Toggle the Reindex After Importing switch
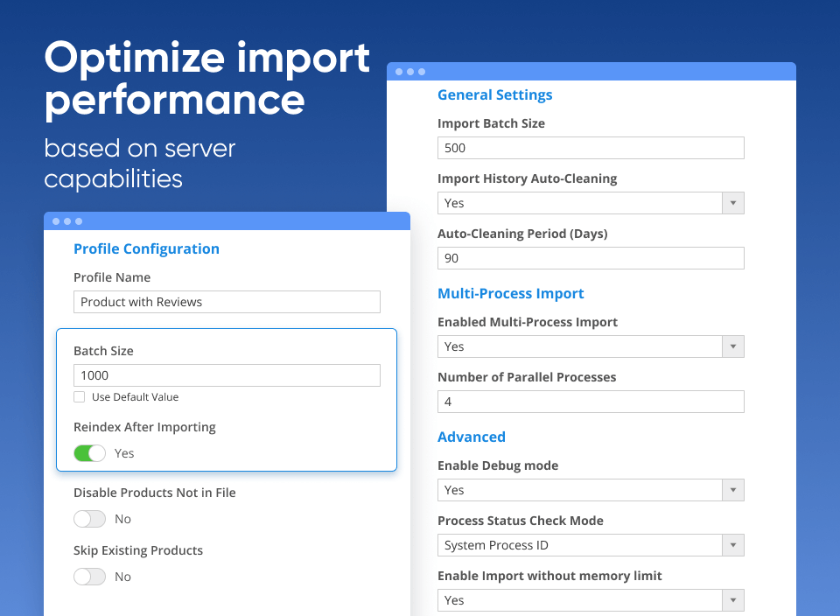This screenshot has width=840, height=616. click(89, 453)
